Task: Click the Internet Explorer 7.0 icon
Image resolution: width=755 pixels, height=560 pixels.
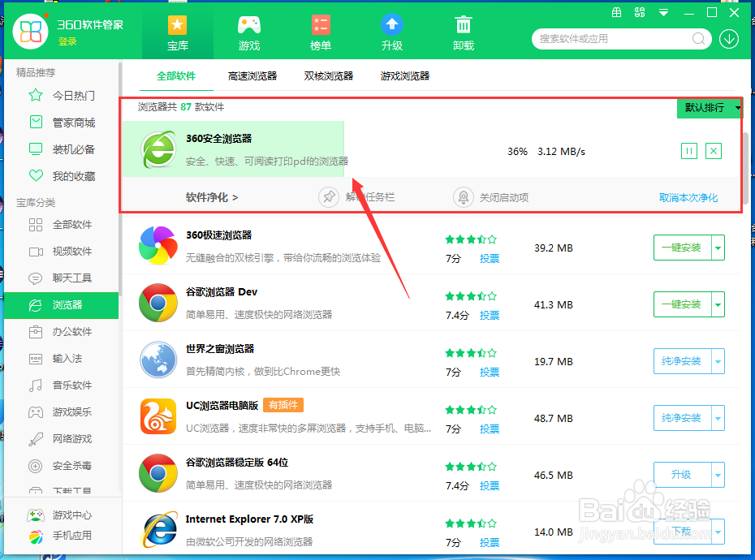Action: (x=159, y=529)
